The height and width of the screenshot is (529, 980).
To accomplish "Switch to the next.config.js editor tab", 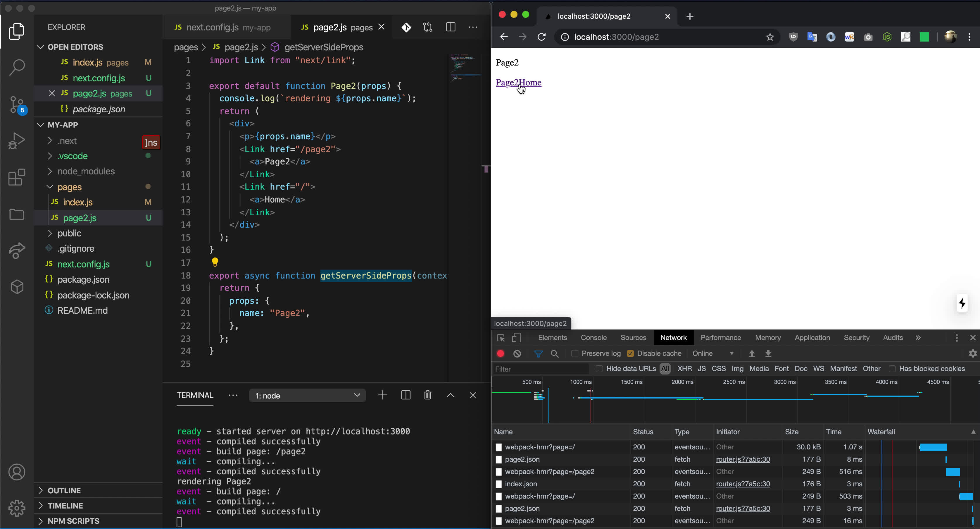I will click(x=227, y=28).
